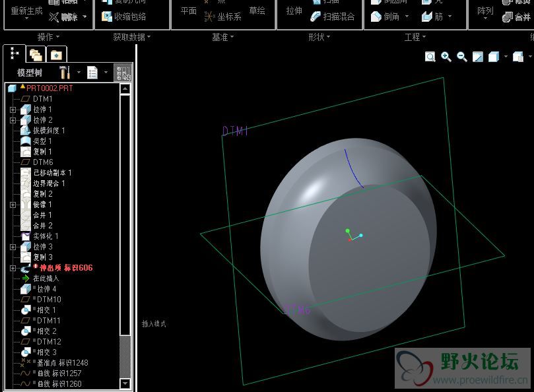Click the model tree scroll up arrow
This screenshot has height=392, width=534.
click(125, 88)
